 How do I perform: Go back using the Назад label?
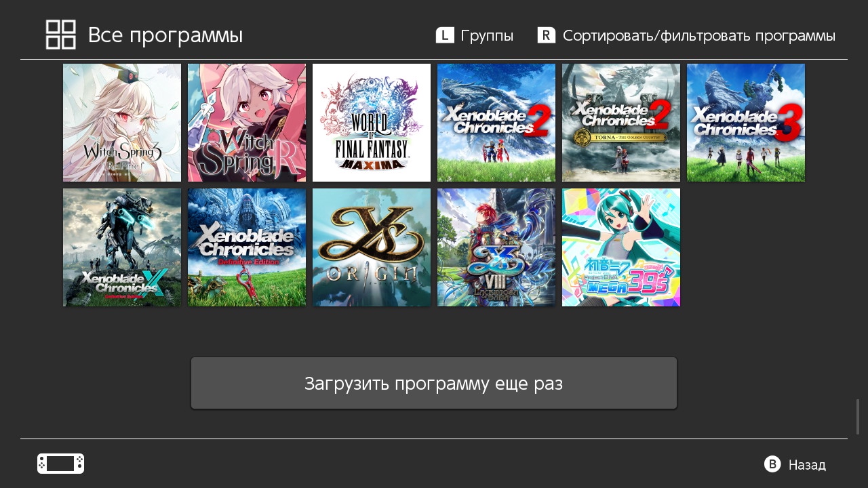click(807, 464)
